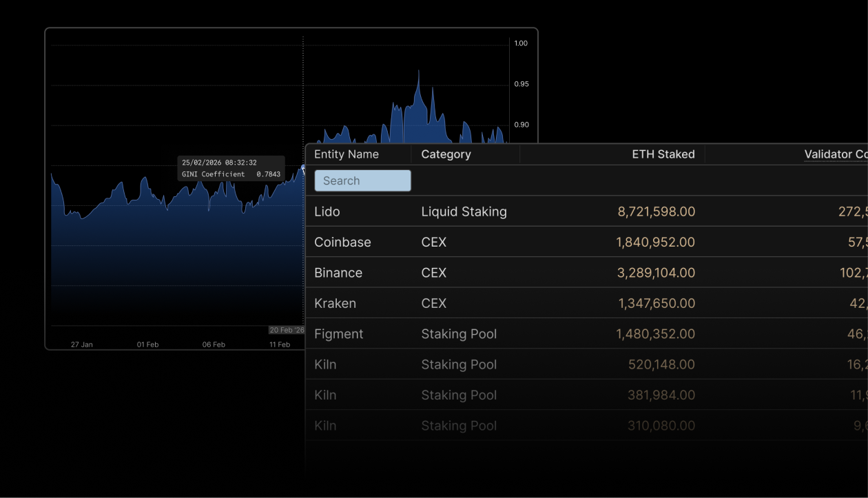
Task: Click the 3,289,104.00 ETH staked value
Action: click(657, 273)
